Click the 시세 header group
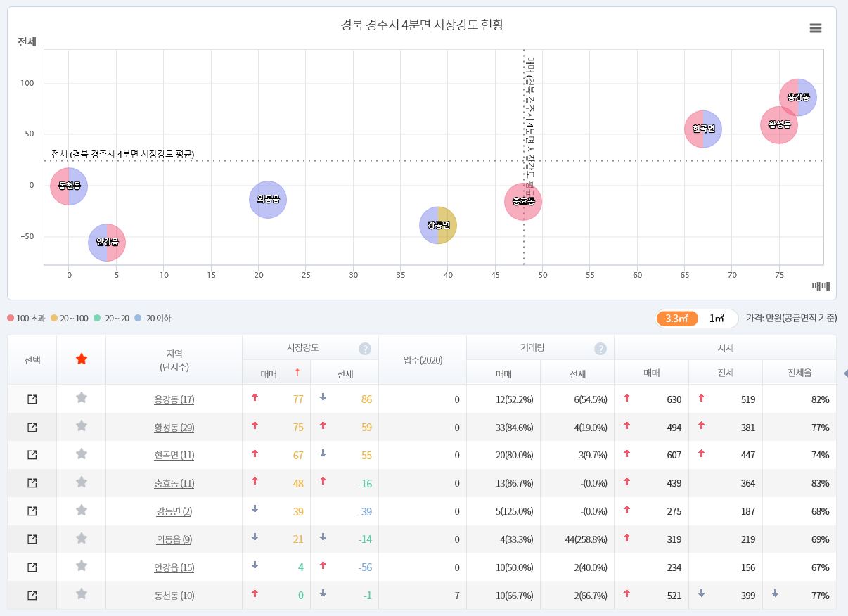848x616 pixels. (725, 348)
